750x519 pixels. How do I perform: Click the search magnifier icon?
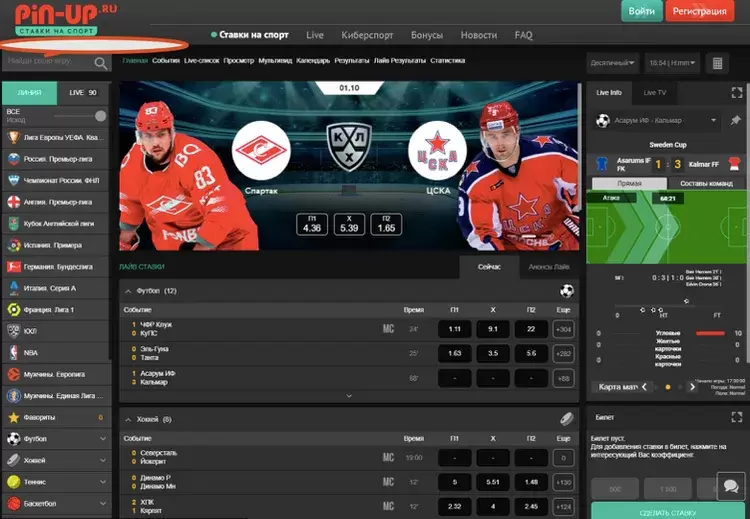pos(100,63)
